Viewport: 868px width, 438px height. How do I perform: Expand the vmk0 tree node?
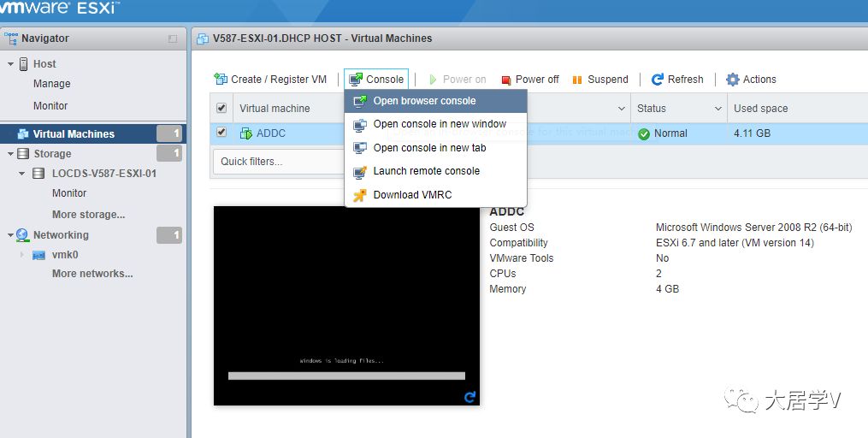click(x=22, y=255)
